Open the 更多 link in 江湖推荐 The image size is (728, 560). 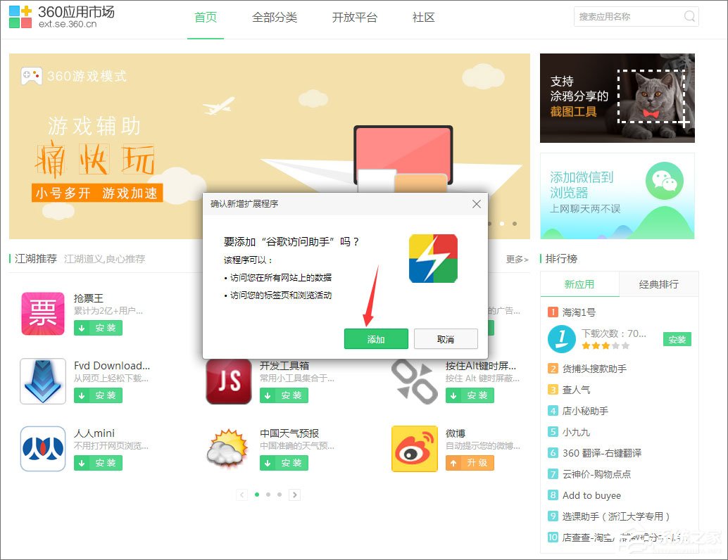click(515, 259)
